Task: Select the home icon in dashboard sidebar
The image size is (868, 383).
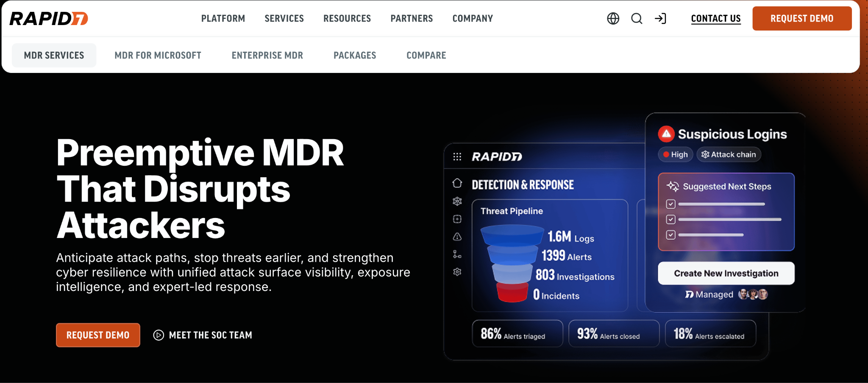Action: point(457,183)
